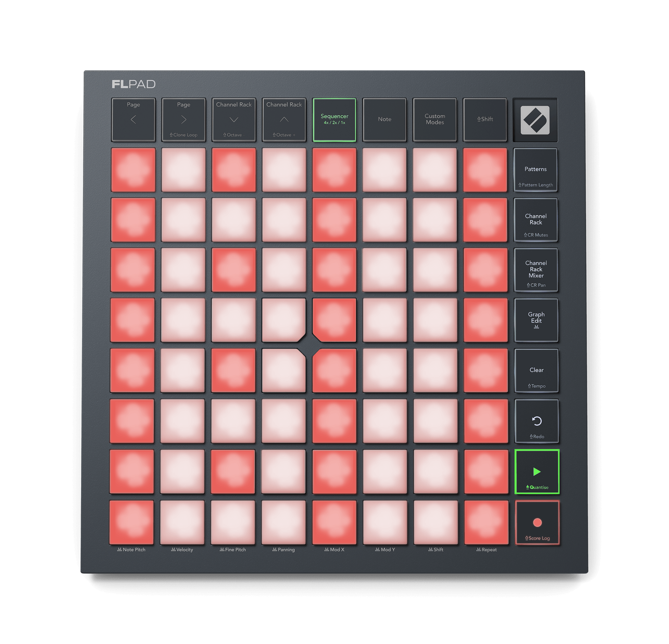
Task: Tap the pad above Mod X label
Action: (x=334, y=522)
